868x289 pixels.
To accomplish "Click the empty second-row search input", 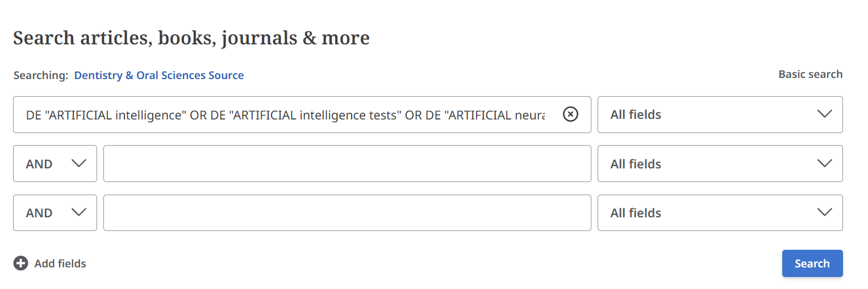I will pos(347,164).
